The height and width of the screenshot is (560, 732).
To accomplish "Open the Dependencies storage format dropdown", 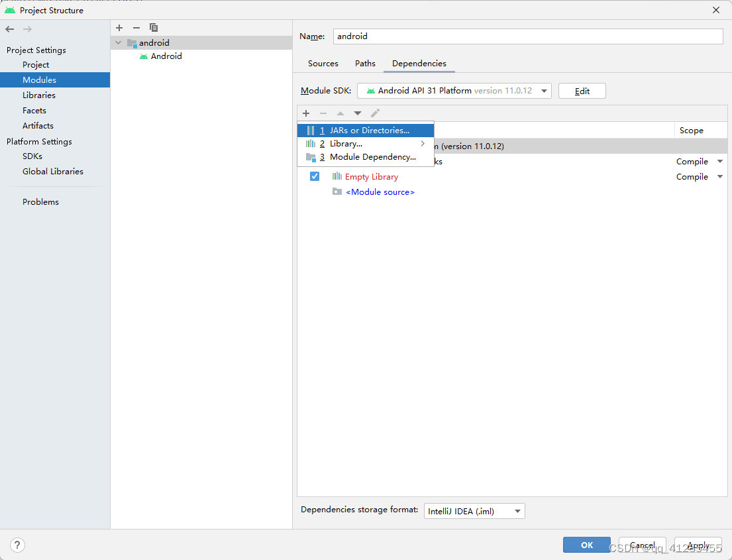I will coord(518,510).
